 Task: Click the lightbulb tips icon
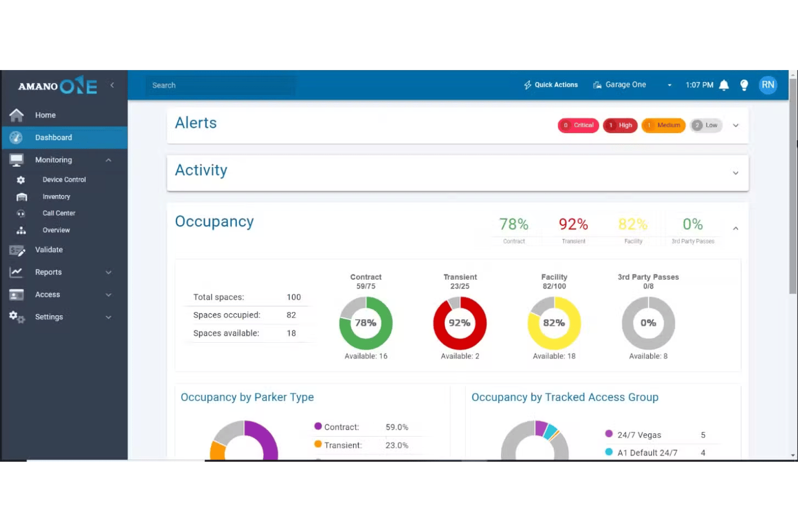click(x=744, y=85)
